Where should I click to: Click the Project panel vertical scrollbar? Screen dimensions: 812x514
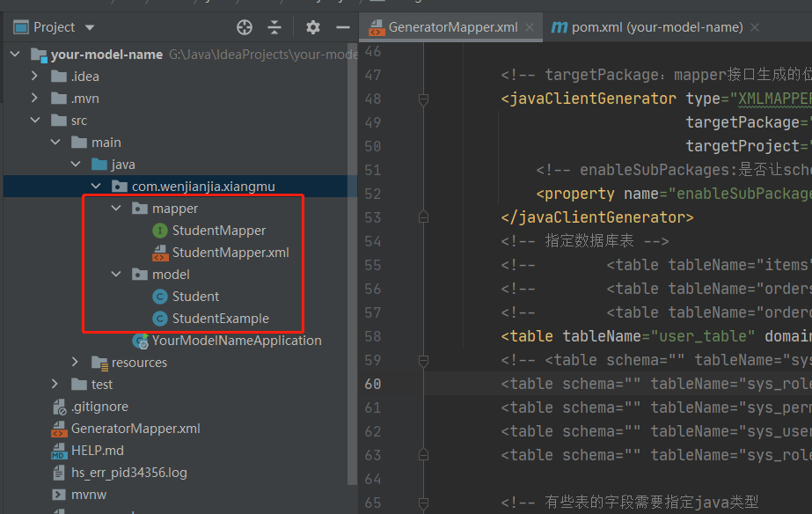tap(352, 264)
